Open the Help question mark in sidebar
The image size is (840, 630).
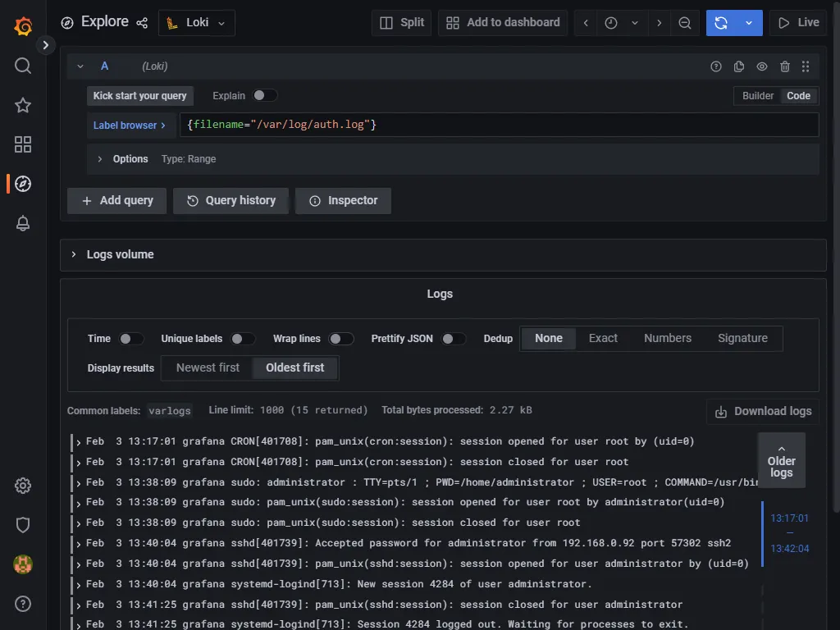click(x=22, y=604)
